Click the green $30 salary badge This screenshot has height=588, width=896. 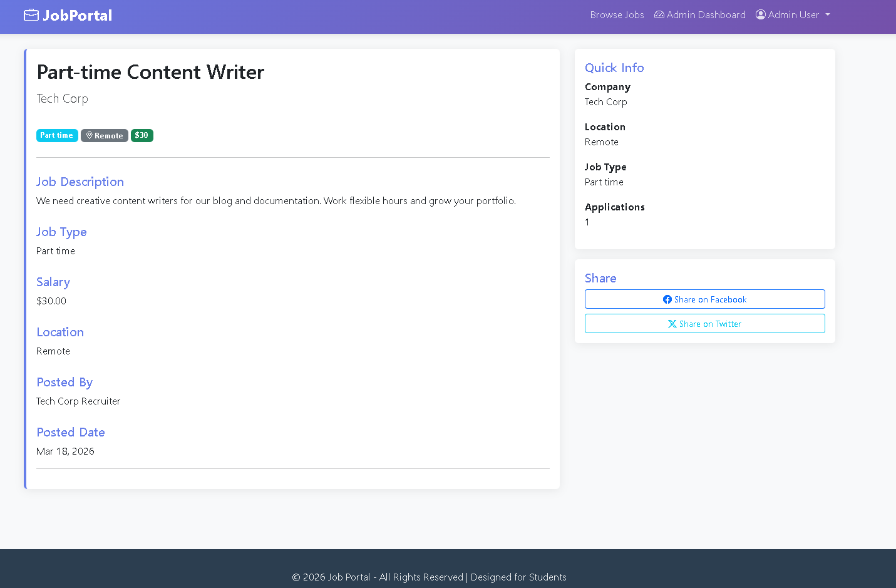tap(142, 135)
